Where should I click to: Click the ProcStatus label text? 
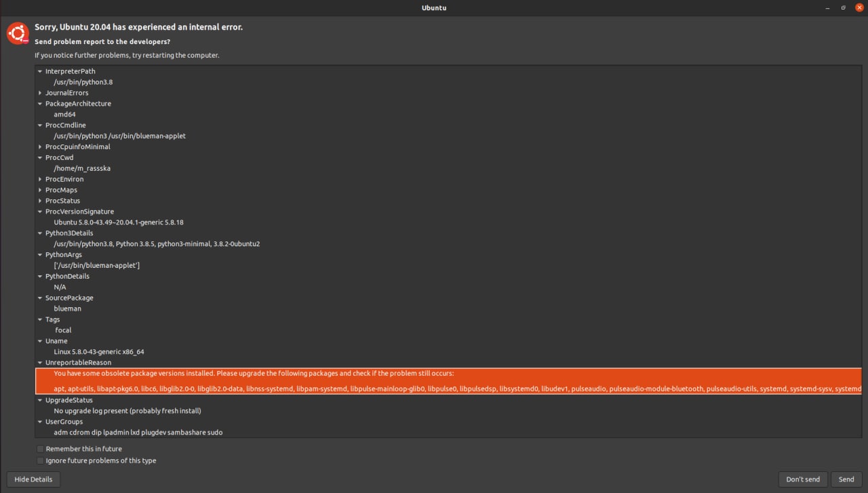pos(62,201)
